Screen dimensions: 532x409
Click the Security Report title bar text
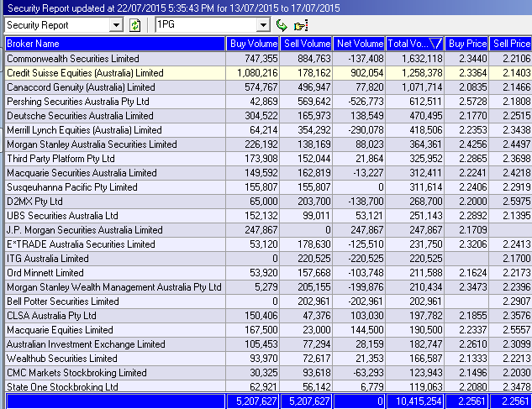pos(174,8)
